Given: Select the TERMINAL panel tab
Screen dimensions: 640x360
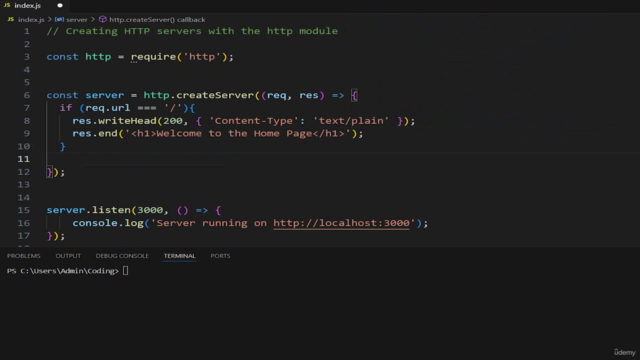Looking at the screenshot, I should (180, 256).
